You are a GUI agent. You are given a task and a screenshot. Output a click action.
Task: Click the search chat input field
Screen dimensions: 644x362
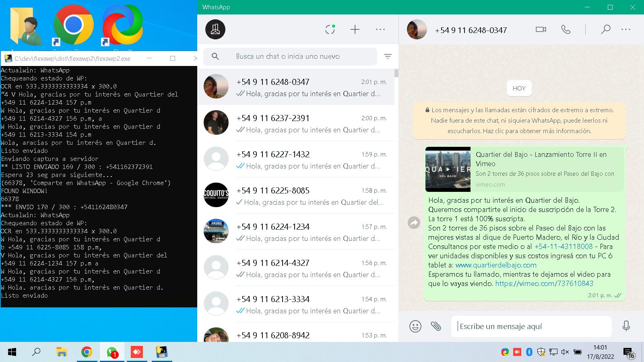pos(290,56)
